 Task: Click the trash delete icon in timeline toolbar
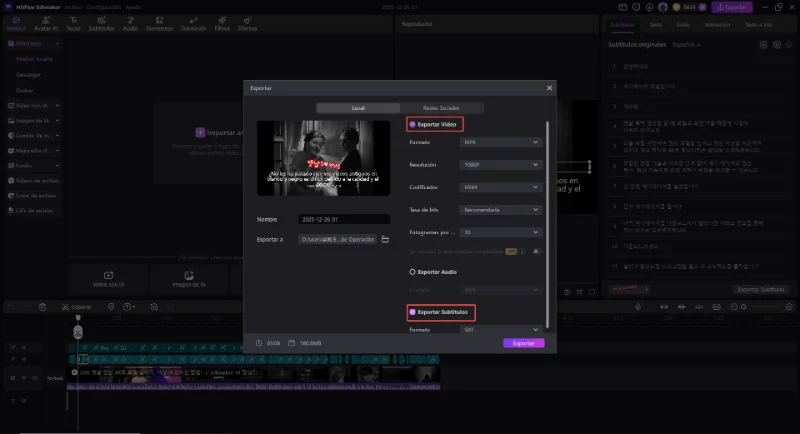(42, 307)
